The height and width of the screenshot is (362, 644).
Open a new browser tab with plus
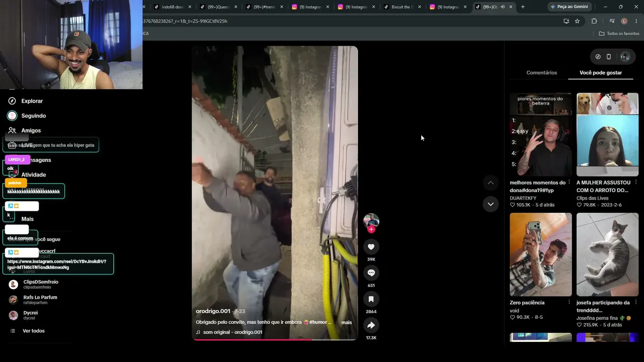point(523,7)
